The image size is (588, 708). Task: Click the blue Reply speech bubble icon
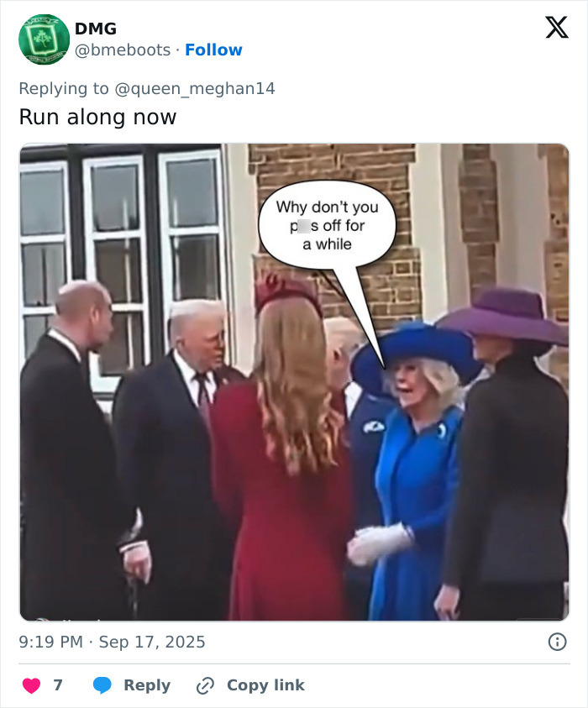click(100, 685)
